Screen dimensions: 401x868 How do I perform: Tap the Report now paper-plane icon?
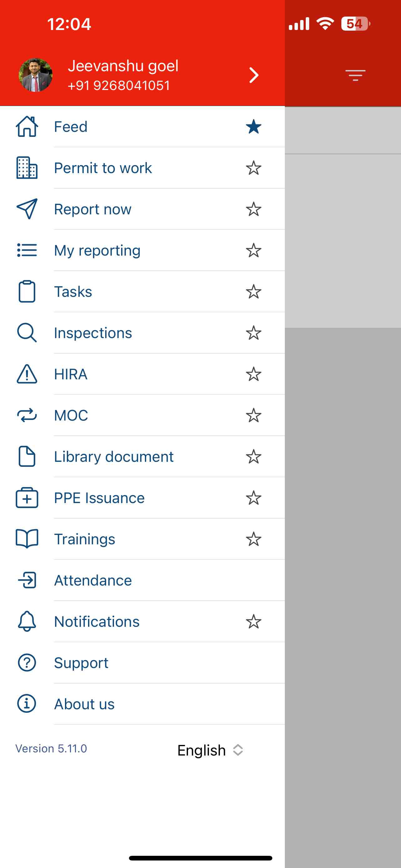coord(27,209)
